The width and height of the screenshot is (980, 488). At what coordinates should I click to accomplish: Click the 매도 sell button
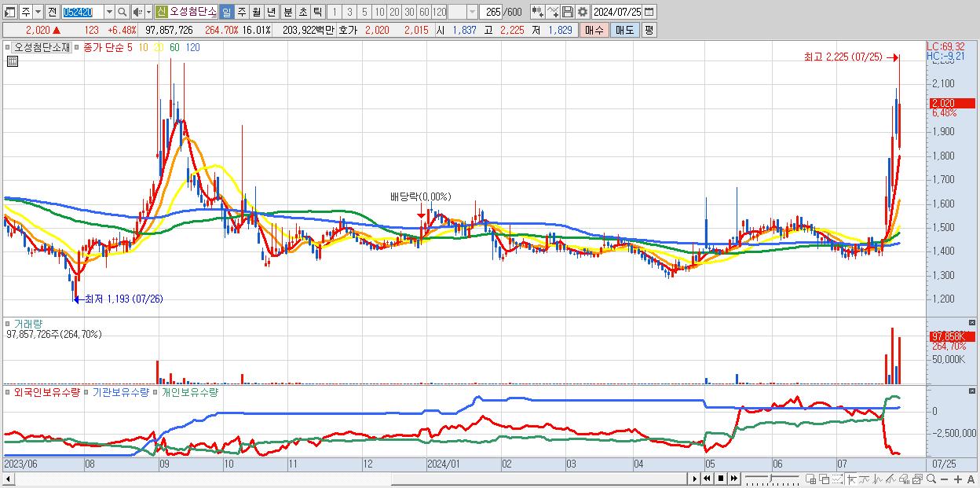624,30
